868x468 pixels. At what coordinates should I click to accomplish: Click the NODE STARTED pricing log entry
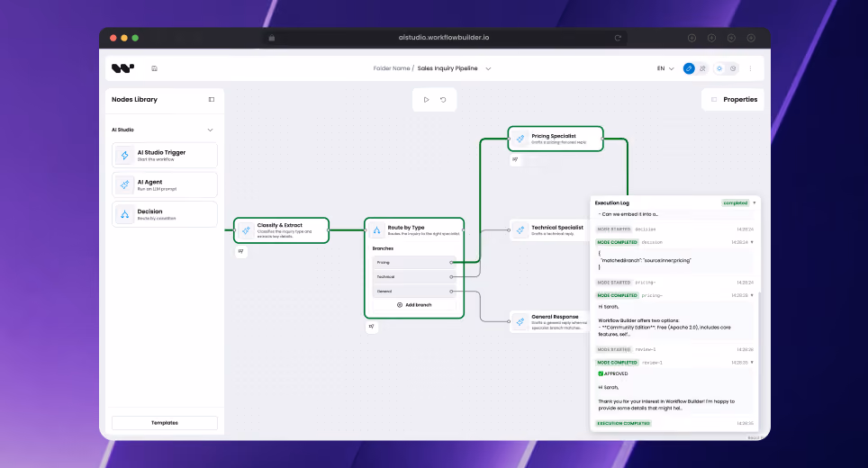point(674,283)
